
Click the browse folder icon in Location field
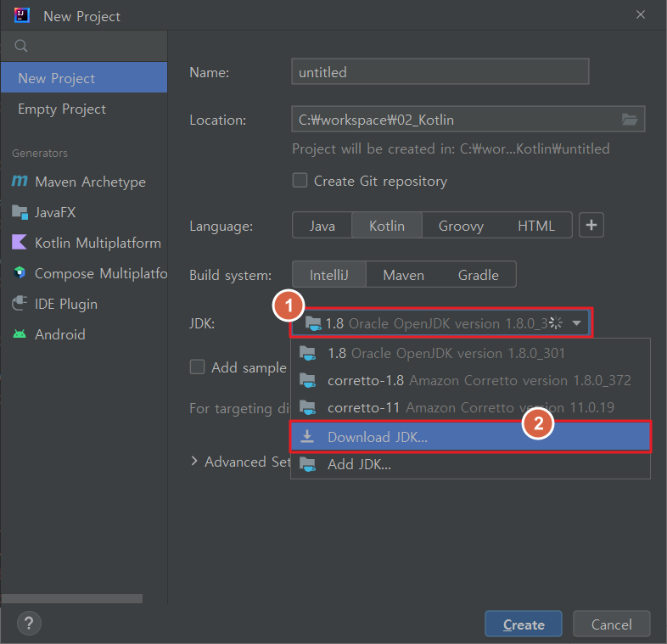629,120
